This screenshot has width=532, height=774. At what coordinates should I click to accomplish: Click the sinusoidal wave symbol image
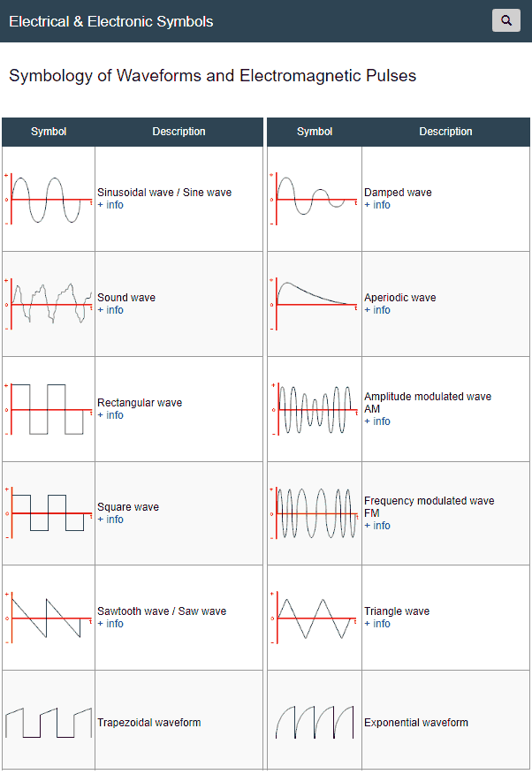(x=49, y=200)
